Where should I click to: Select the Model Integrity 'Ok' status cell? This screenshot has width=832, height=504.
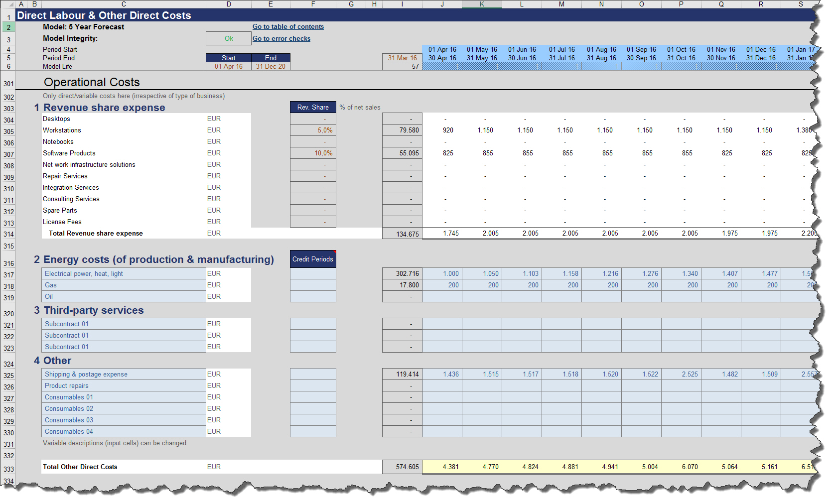pos(229,39)
